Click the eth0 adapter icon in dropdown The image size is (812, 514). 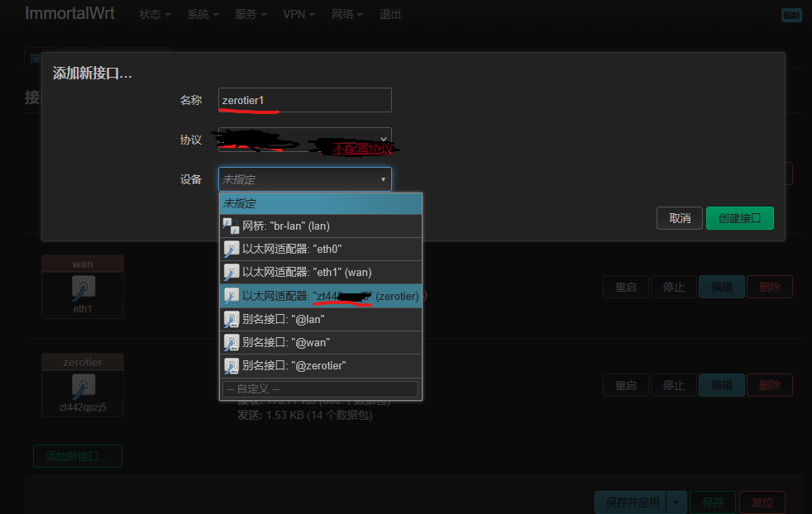(231, 249)
